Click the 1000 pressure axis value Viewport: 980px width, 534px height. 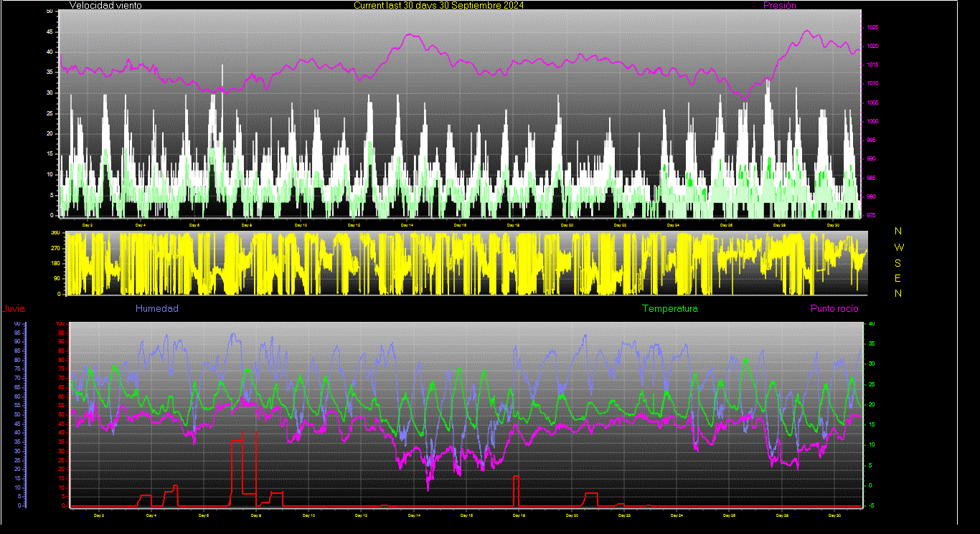(x=872, y=121)
